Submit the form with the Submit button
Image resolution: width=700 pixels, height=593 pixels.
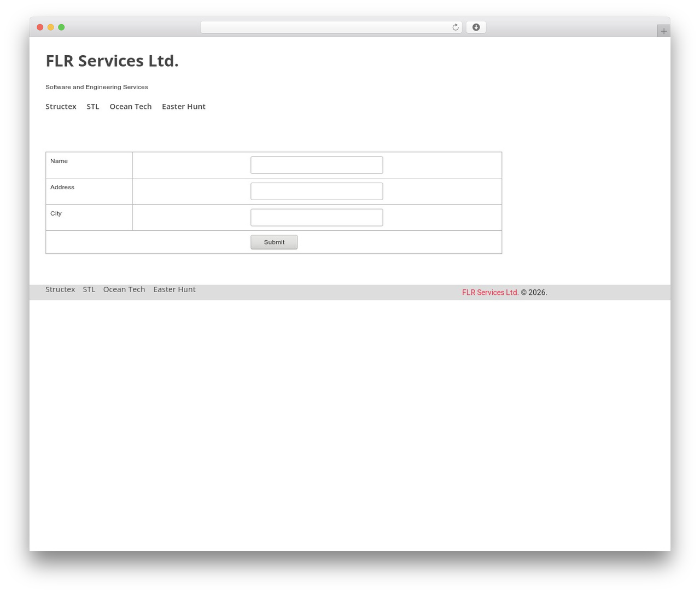(274, 242)
